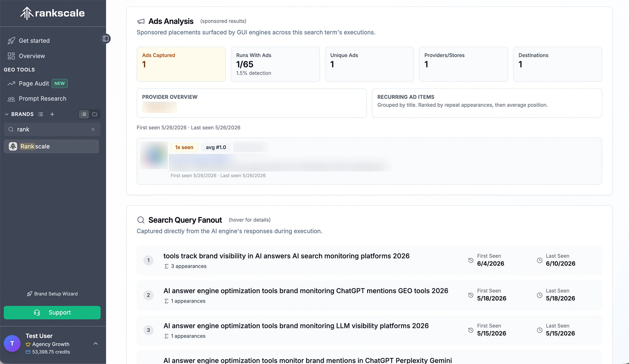Collapse the sidebar with the panel icon

105,39
